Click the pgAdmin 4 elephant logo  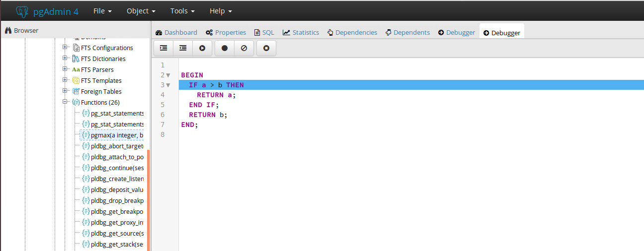coord(22,11)
